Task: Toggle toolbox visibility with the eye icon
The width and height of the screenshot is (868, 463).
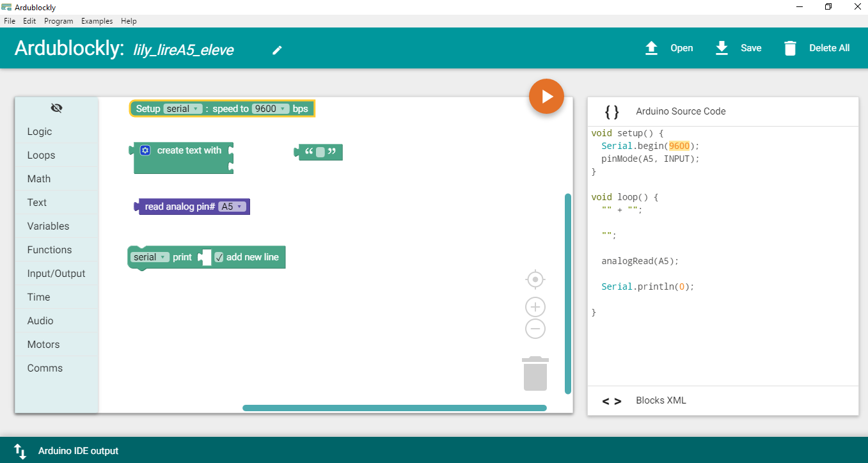Action: click(x=56, y=108)
